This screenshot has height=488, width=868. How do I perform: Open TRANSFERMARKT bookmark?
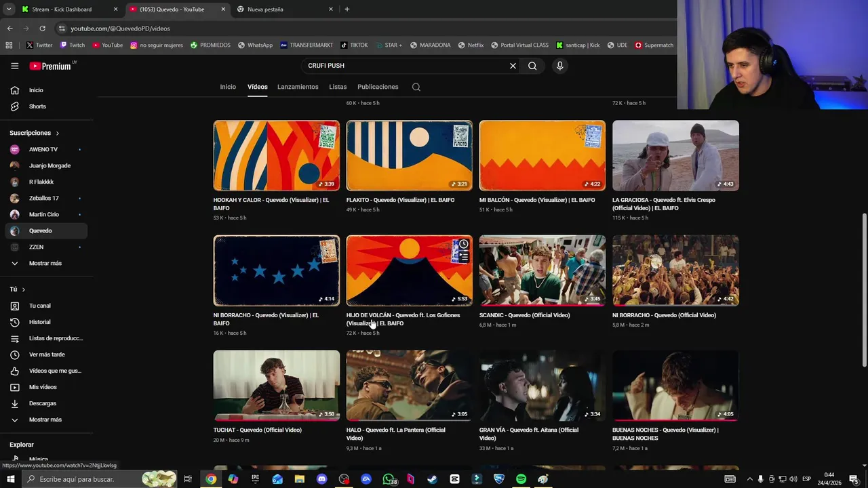307,45
